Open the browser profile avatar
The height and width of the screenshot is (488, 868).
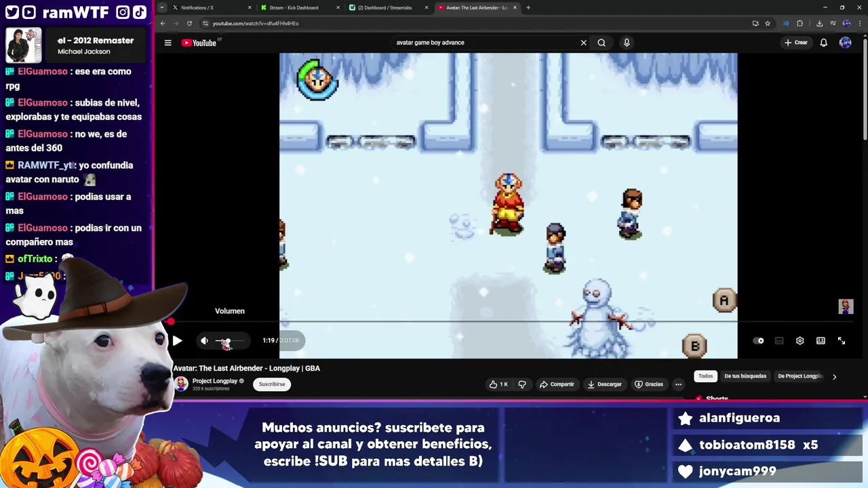pos(846,23)
